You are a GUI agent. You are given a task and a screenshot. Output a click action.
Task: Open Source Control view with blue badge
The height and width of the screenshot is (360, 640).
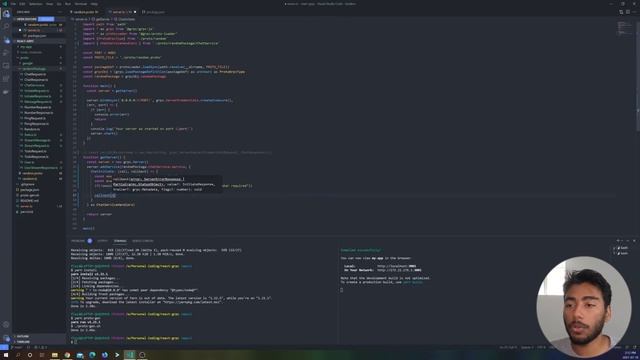pos(6,40)
